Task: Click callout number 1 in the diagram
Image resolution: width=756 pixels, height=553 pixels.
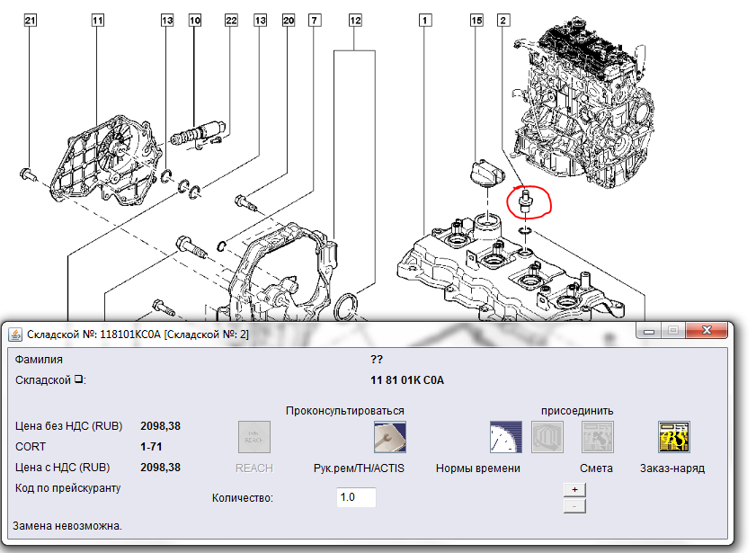Action: 425,21
